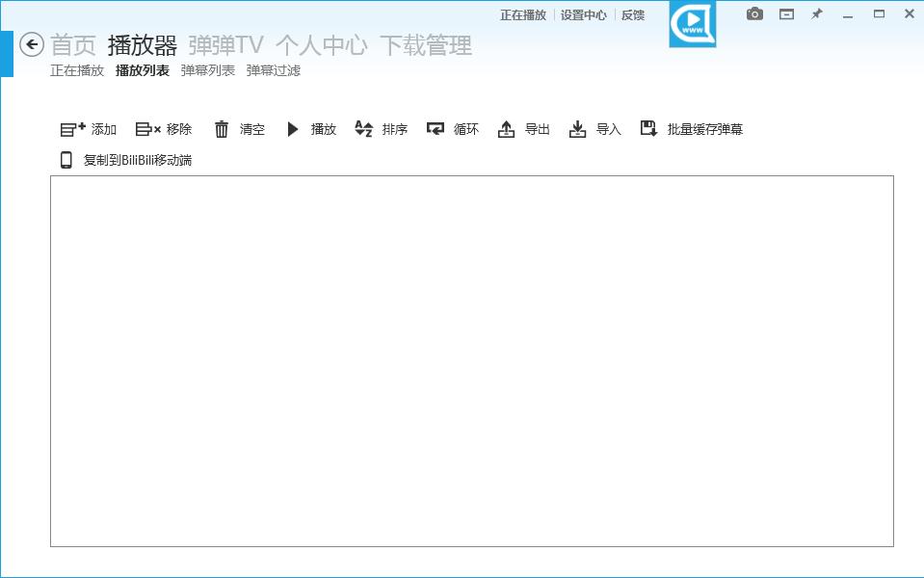
Task: Click the camera screenshot icon
Action: click(754, 14)
